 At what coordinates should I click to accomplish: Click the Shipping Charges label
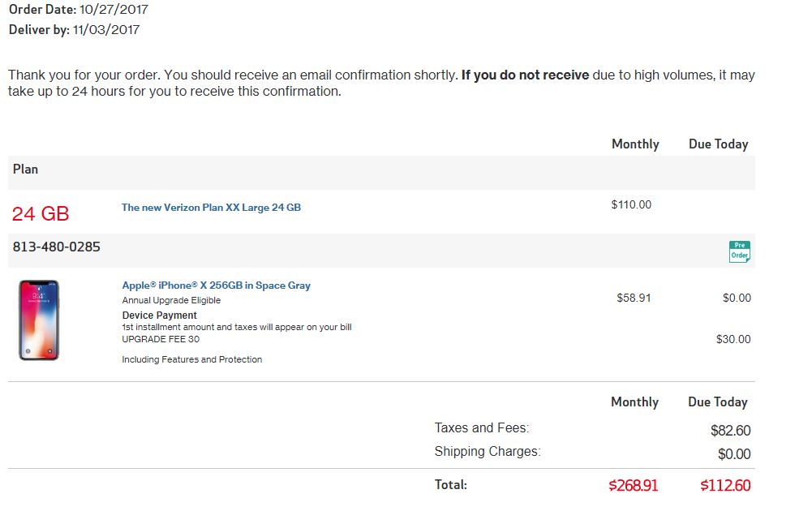point(488,452)
